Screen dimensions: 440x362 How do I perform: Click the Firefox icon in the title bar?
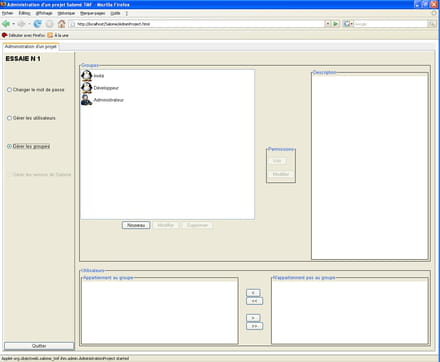tap(3, 4)
